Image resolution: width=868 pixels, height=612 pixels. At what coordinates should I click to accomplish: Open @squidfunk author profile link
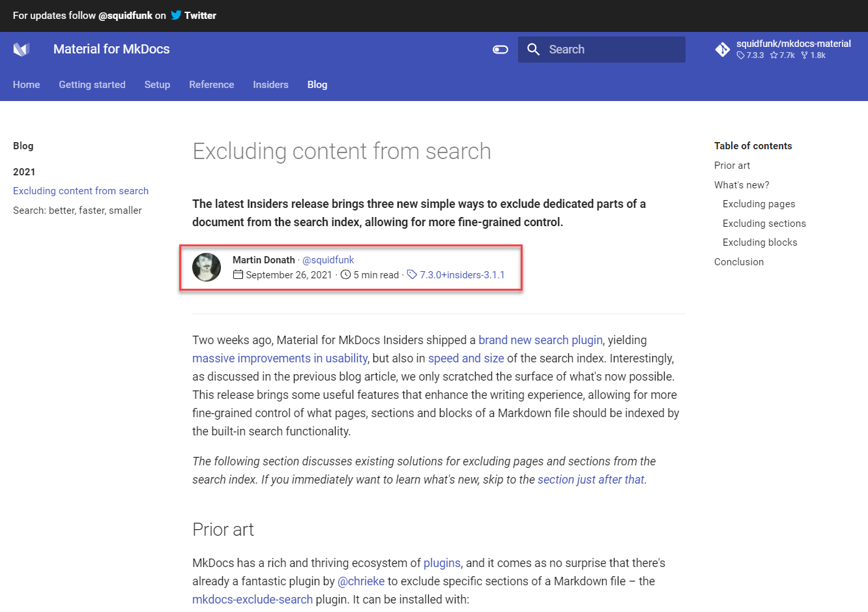click(328, 260)
